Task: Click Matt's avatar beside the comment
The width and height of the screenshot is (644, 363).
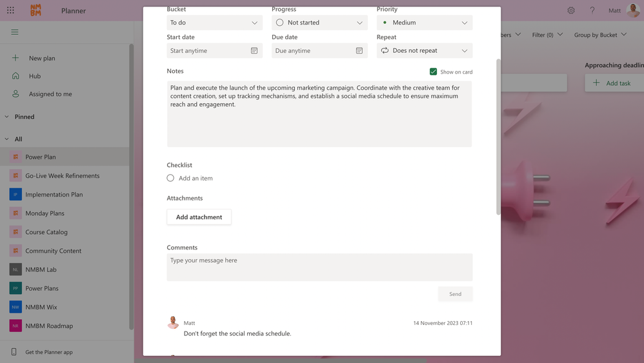Action: coord(174,323)
